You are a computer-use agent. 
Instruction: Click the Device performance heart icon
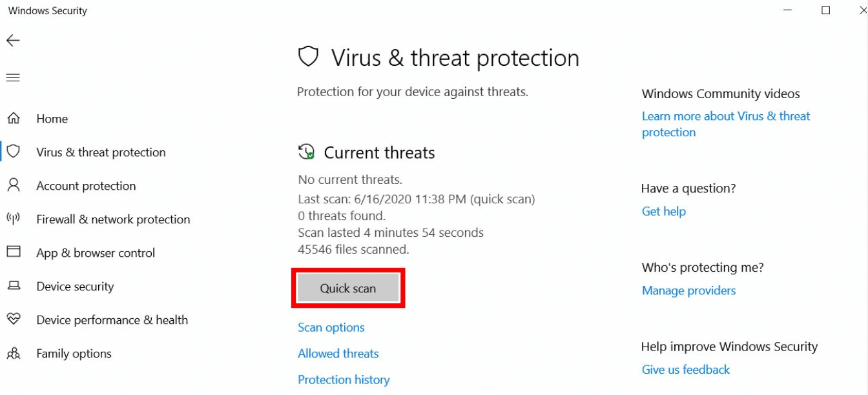13,319
